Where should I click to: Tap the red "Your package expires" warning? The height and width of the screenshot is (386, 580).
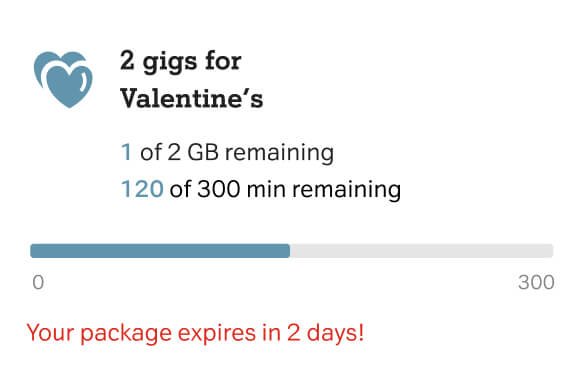coord(195,333)
